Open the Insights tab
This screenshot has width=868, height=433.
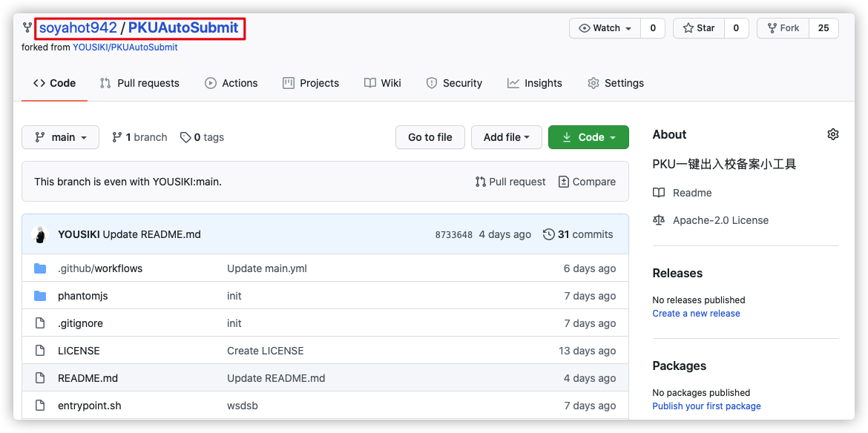[535, 84]
